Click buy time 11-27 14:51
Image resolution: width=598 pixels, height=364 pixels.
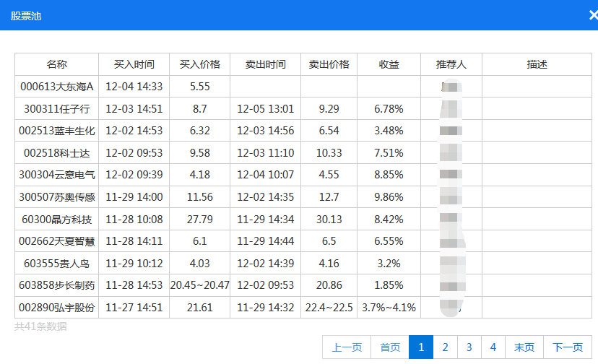134,307
